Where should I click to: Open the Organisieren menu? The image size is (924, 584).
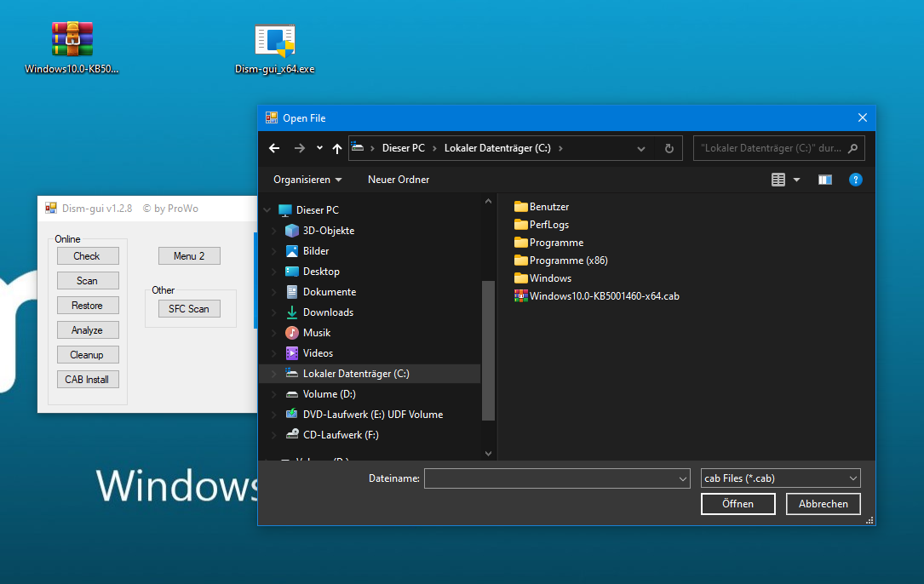(x=307, y=180)
